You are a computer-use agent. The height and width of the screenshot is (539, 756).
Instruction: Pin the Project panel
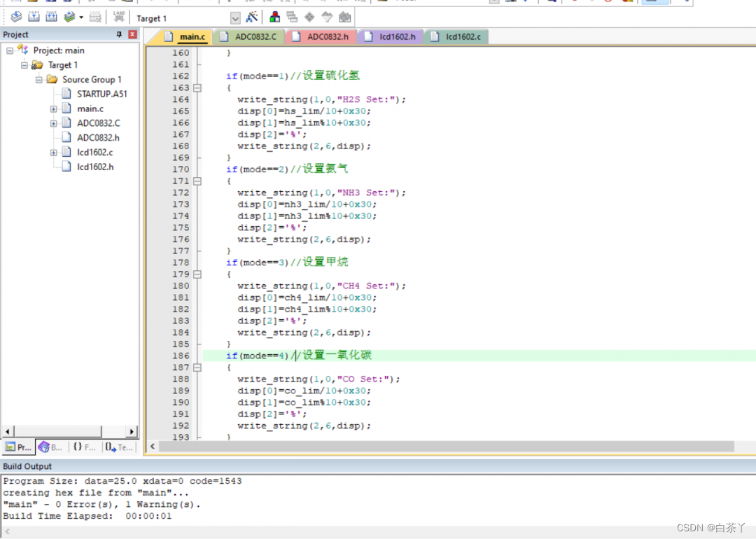point(119,34)
